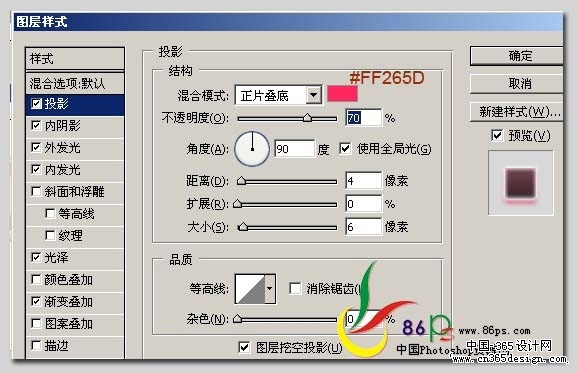Toggle the 投影 (Drop Shadow) checkbox
The height and width of the screenshot is (373, 577).
coord(36,104)
